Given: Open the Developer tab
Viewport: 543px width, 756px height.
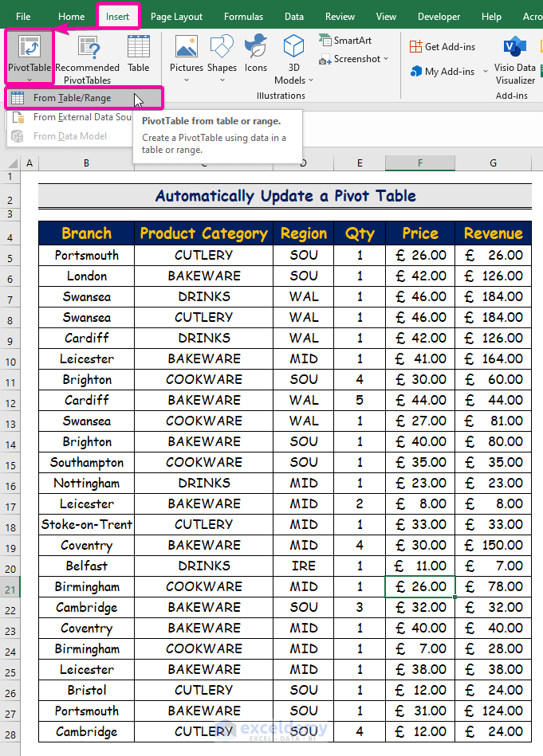Looking at the screenshot, I should pyautogui.click(x=439, y=17).
